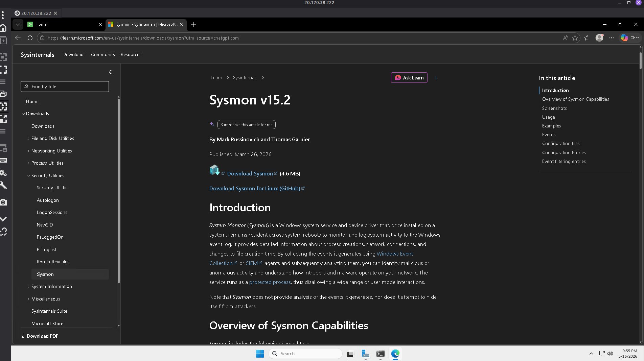This screenshot has height=361, width=644.
Task: Expand Miscellaneous node
Action: 28,299
